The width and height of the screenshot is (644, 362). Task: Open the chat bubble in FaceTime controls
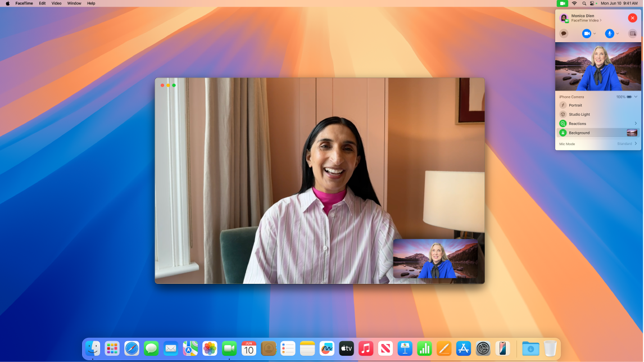click(563, 33)
